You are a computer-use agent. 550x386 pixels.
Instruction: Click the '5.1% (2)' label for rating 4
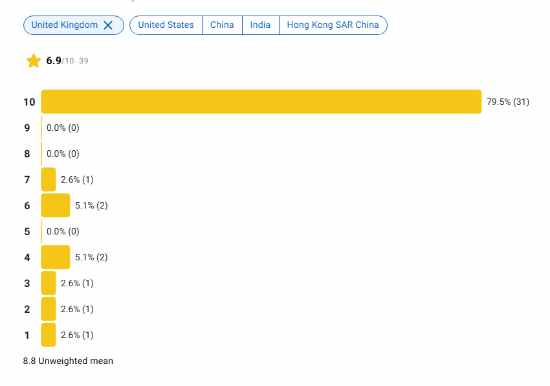click(x=91, y=257)
